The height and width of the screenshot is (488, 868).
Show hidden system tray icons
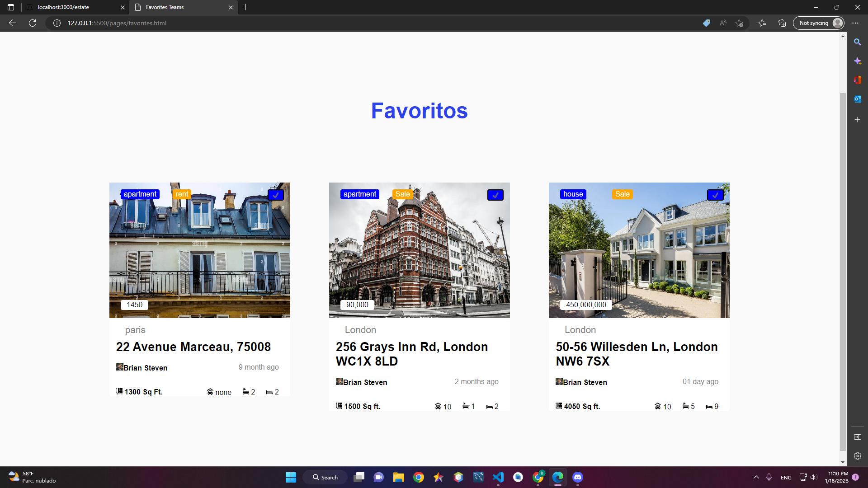pos(756,477)
